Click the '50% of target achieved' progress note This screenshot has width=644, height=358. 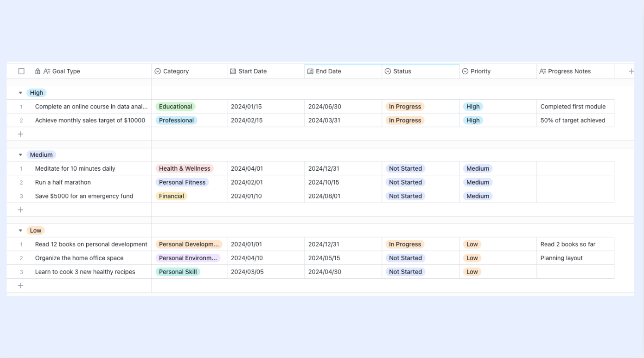click(573, 121)
